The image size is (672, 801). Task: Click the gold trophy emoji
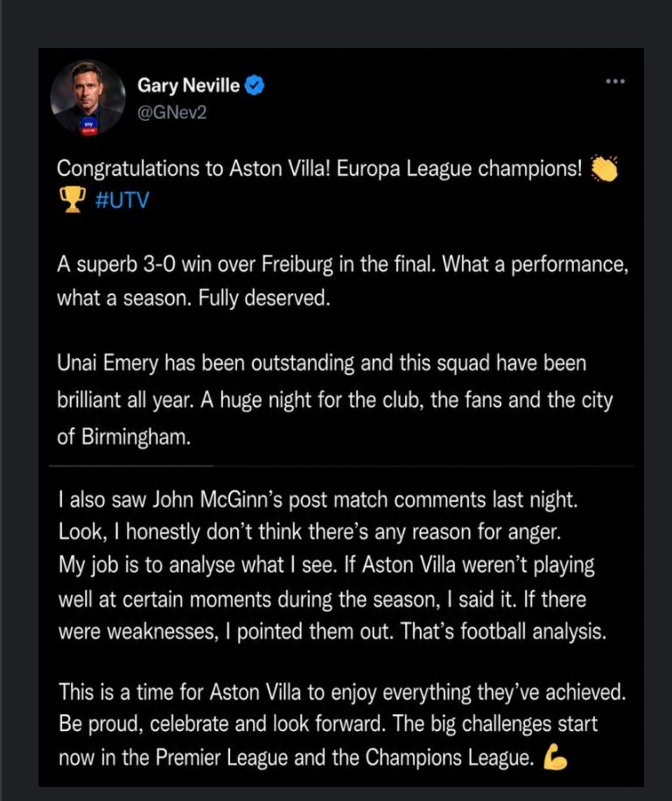73,200
